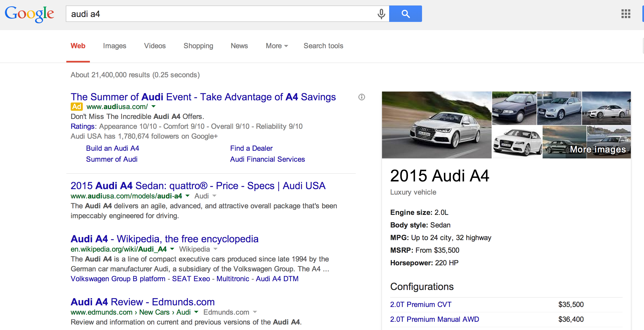Expand the arrow next to www.audiusa.com/
644x330 pixels.
[153, 106]
